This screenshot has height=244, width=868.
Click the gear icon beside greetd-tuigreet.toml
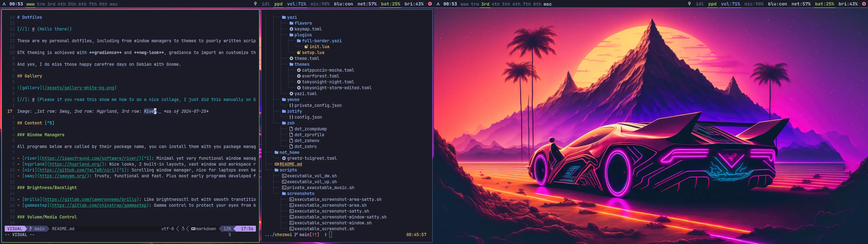pos(284,158)
